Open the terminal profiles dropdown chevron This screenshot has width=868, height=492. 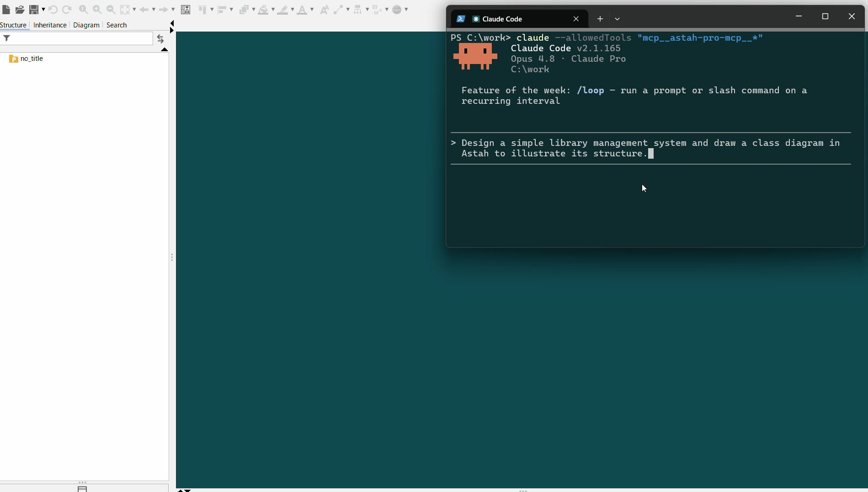[617, 19]
